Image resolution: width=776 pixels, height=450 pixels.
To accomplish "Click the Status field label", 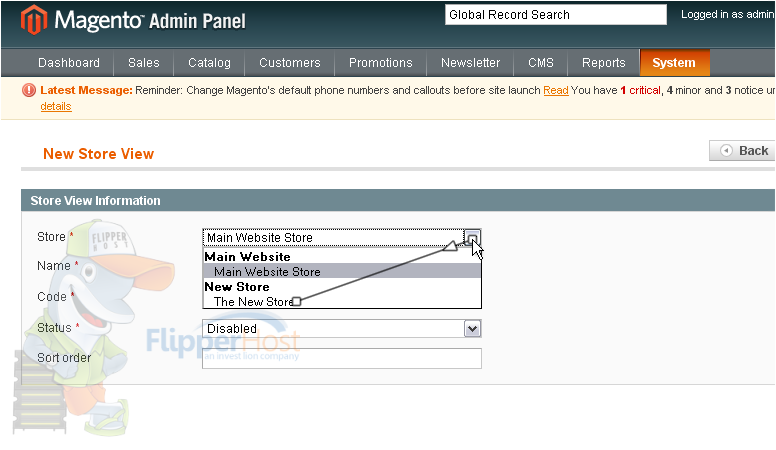I will click(x=54, y=328).
